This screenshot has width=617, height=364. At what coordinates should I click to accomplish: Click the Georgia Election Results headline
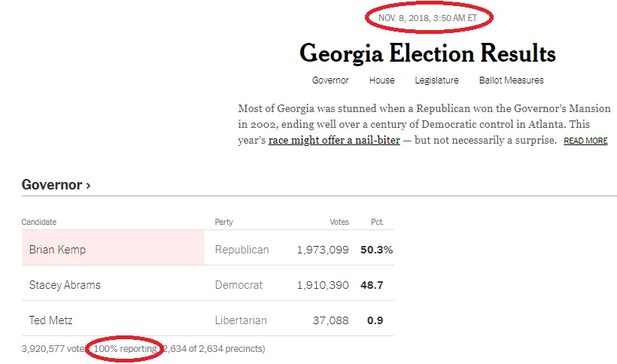pyautogui.click(x=427, y=53)
